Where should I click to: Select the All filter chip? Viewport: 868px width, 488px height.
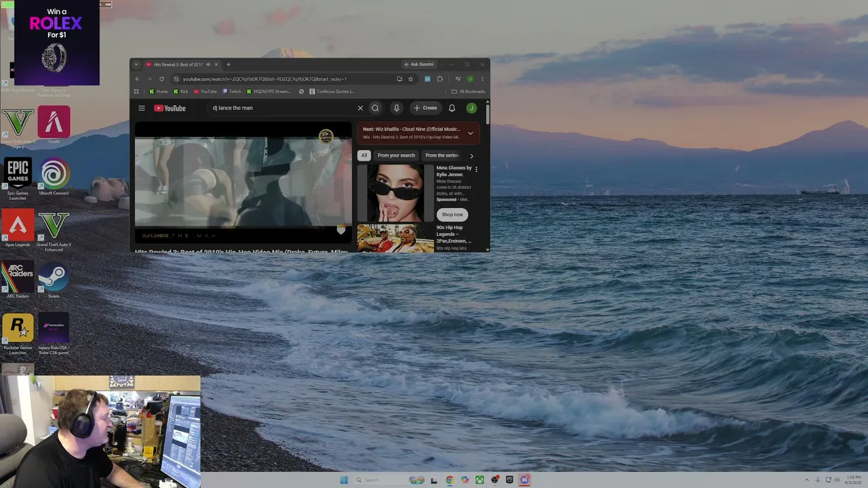pyautogui.click(x=364, y=155)
